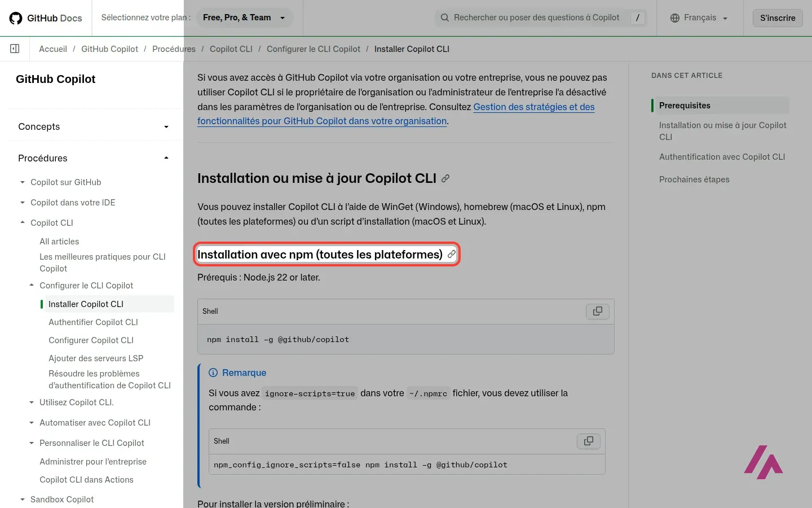Expand Copilot sur GitHub tree item

[x=23, y=182]
